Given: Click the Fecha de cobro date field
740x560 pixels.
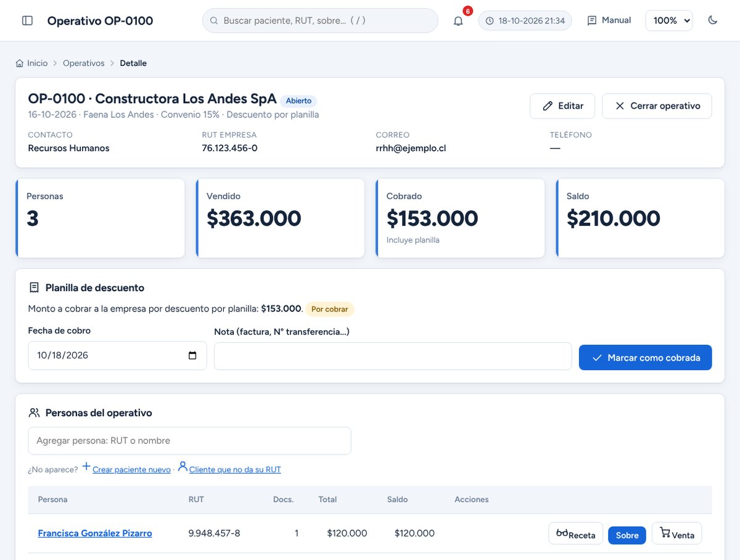Looking at the screenshot, I should pyautogui.click(x=117, y=355).
